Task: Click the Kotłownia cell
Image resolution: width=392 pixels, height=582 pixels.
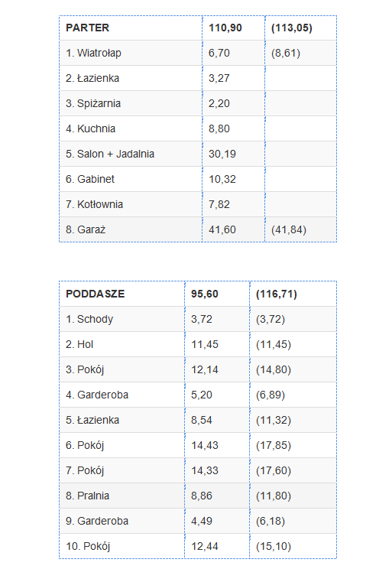Action: pos(131,204)
